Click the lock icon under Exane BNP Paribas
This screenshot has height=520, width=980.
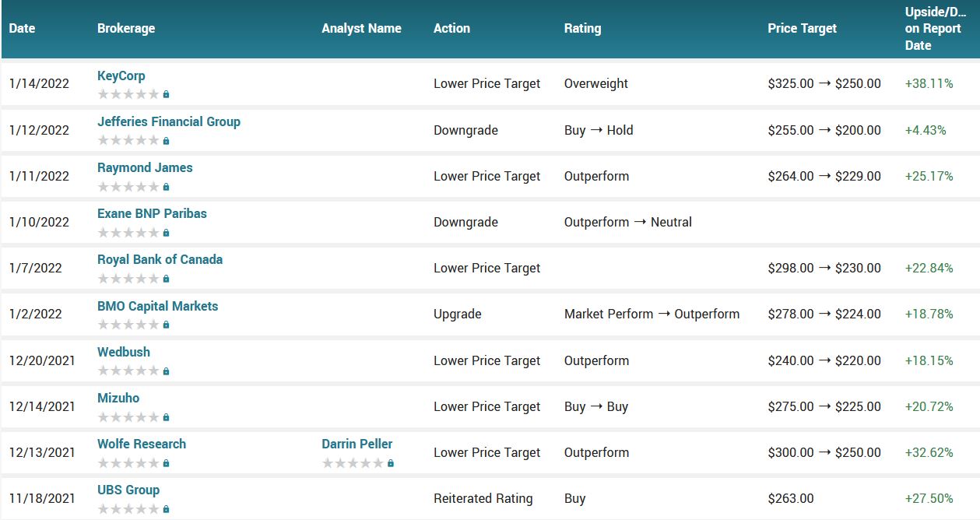pos(166,233)
